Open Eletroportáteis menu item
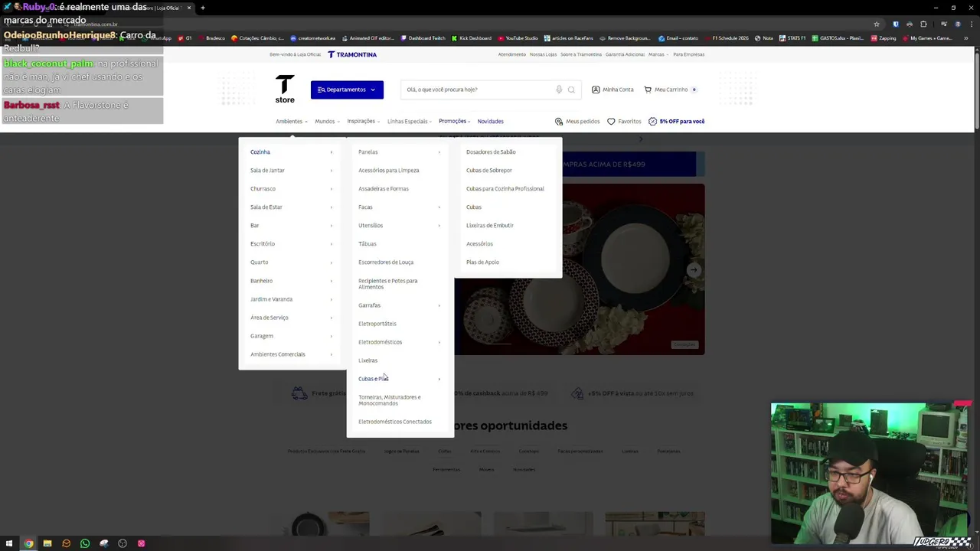 coord(377,323)
